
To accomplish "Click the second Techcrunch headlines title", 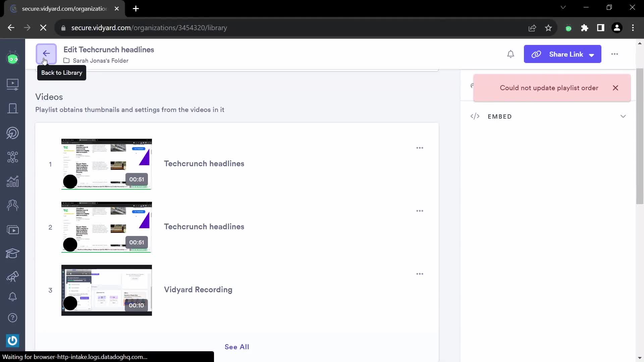I will pos(204,227).
